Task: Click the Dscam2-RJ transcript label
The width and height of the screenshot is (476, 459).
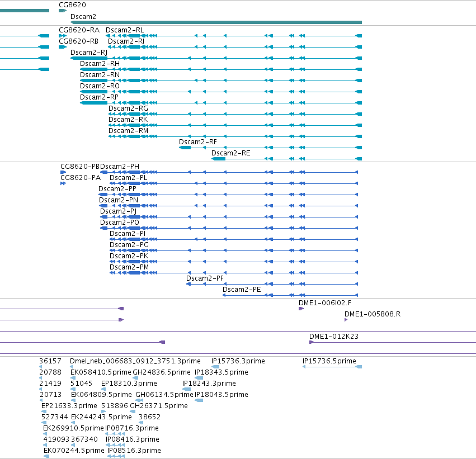Action: click(x=89, y=53)
